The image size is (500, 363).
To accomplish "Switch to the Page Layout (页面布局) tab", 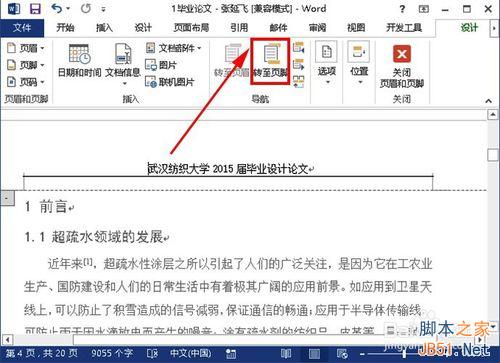I will click(x=191, y=28).
